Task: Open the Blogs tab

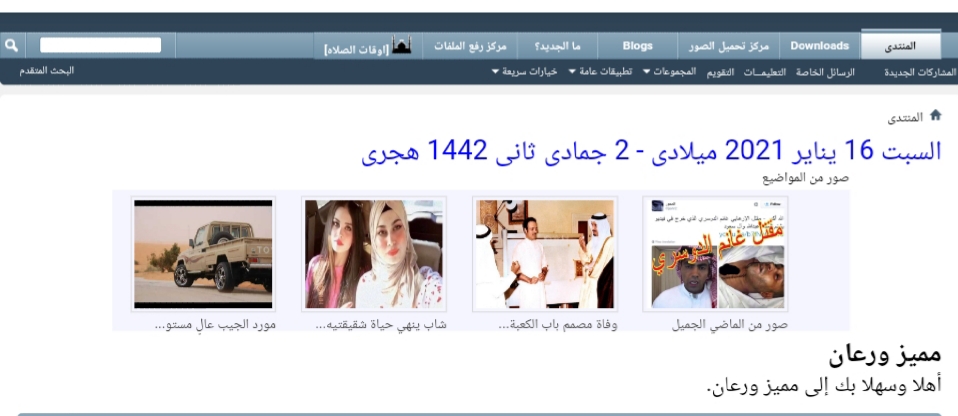Action: coord(637,46)
